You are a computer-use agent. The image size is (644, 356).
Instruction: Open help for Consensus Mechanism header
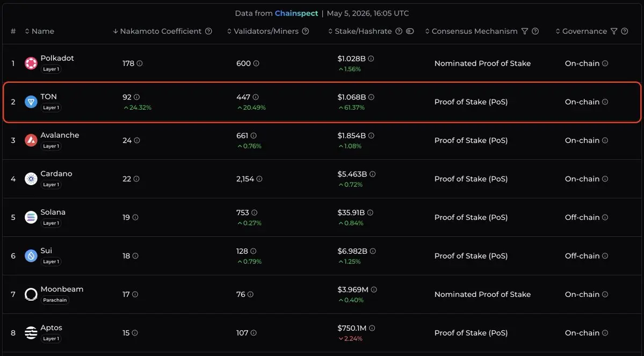coord(535,31)
